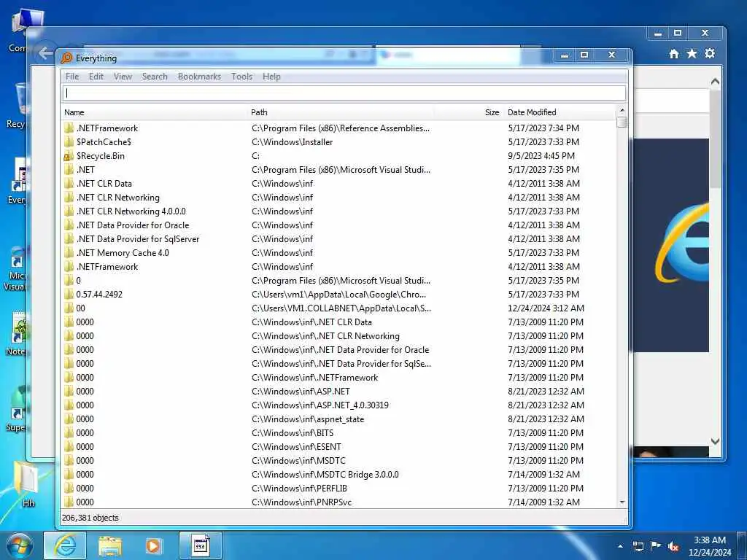Open the File menu in Everything
747x560 pixels.
tap(72, 77)
